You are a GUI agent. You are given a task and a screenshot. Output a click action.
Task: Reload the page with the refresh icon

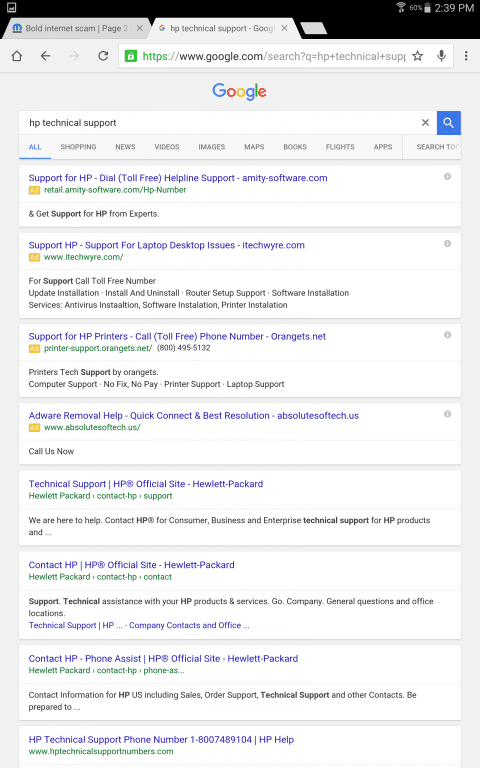(103, 56)
